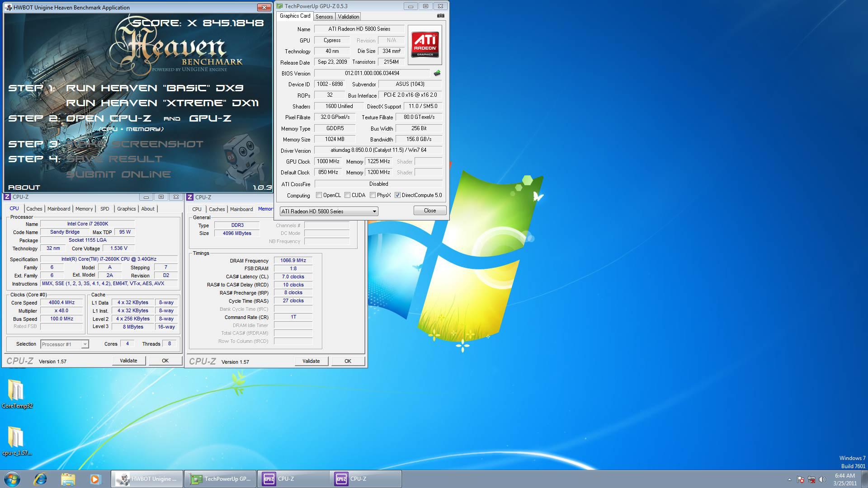Click ABOUT in the Heaven benchmark window
The width and height of the screenshot is (868, 488).
click(x=24, y=187)
